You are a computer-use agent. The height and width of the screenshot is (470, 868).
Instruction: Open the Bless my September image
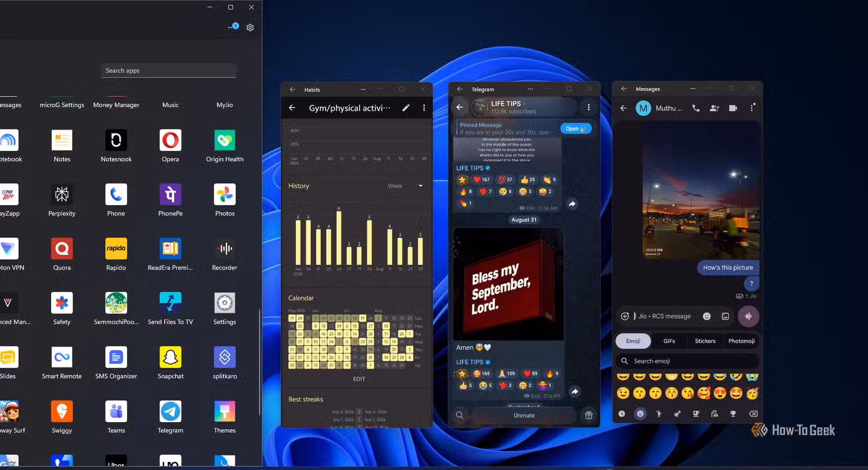[508, 284]
